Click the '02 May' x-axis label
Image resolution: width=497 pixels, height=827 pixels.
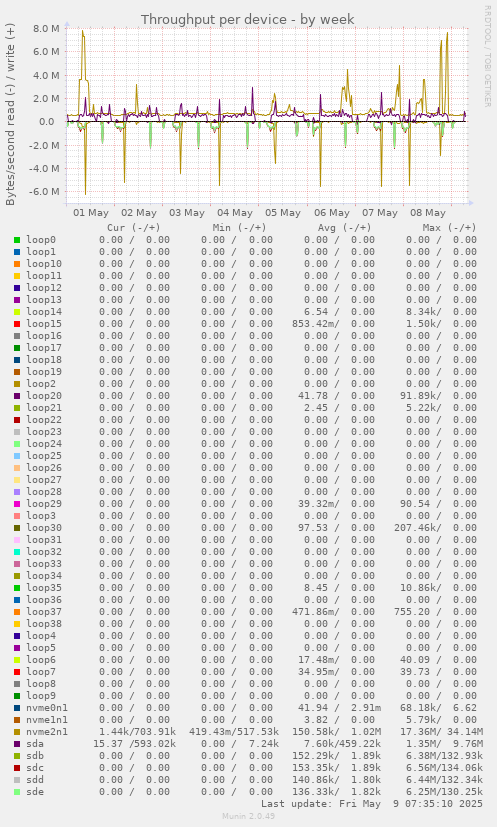(x=139, y=213)
